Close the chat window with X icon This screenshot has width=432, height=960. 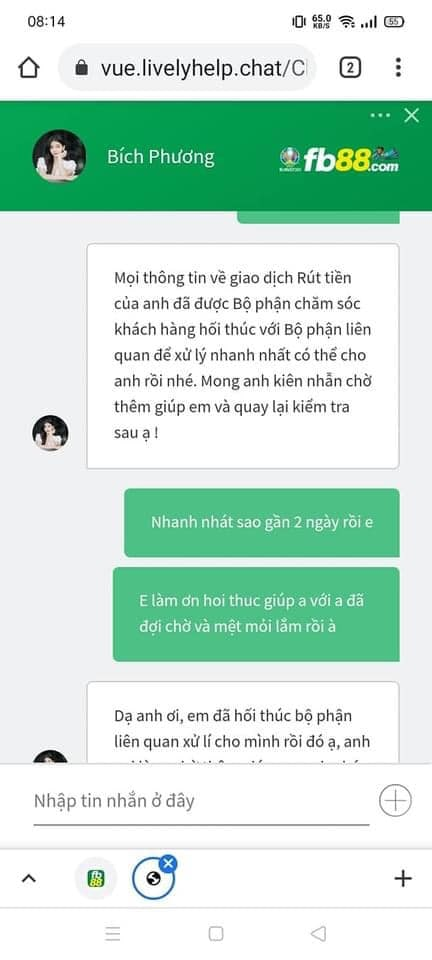coord(412,114)
